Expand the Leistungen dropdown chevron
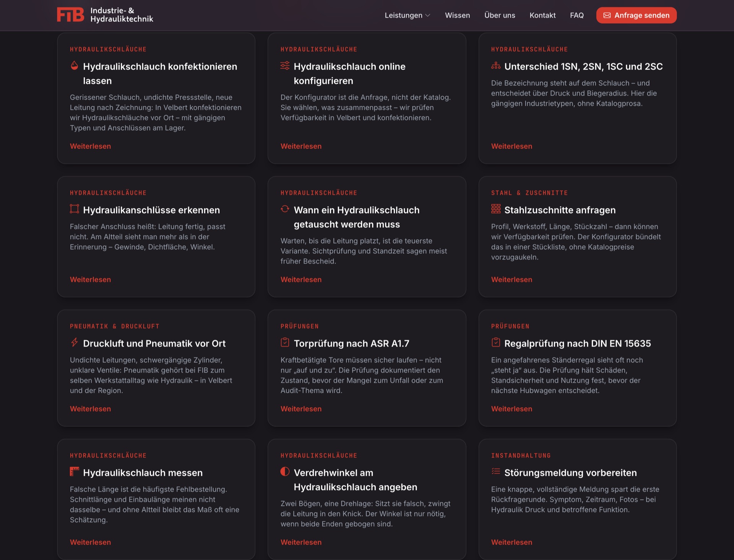Screen dimensions: 734x560 428,15
